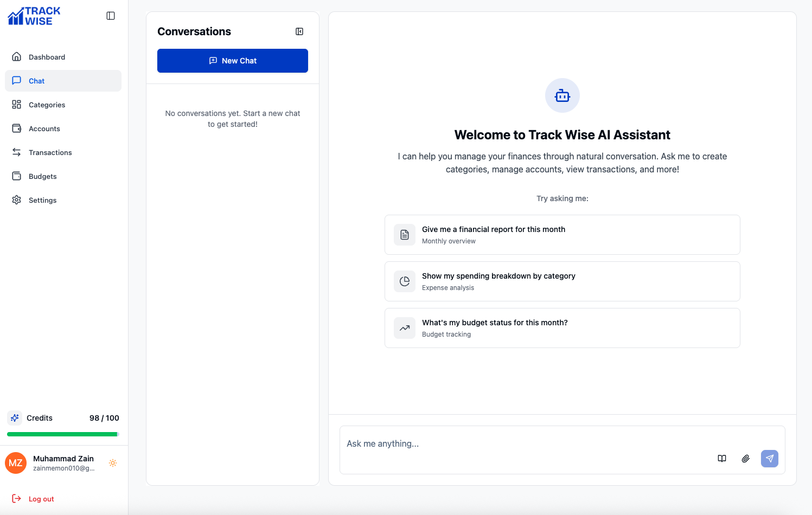Focus the Ask me anything input field
This screenshot has height=515, width=812.
pos(521,444)
